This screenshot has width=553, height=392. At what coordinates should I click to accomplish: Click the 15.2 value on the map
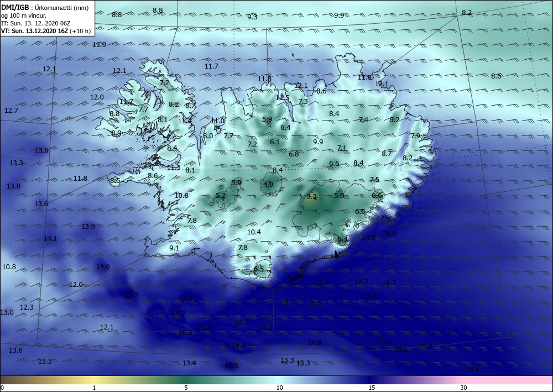coord(186,299)
